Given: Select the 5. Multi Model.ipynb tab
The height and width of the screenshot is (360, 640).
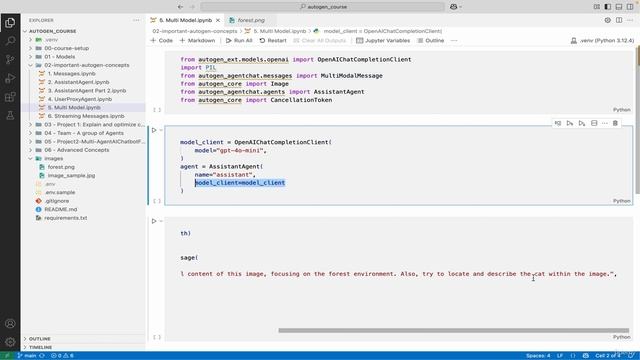Looking at the screenshot, I should (x=185, y=20).
